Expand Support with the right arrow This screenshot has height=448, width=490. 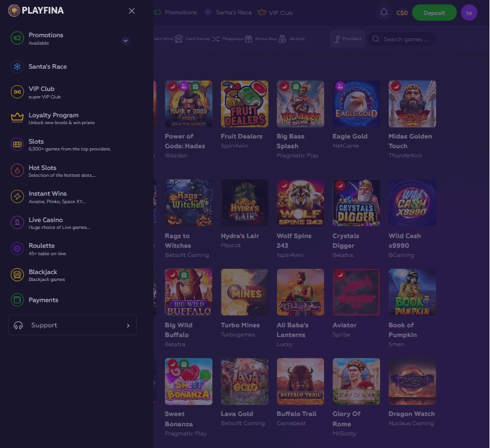point(128,325)
